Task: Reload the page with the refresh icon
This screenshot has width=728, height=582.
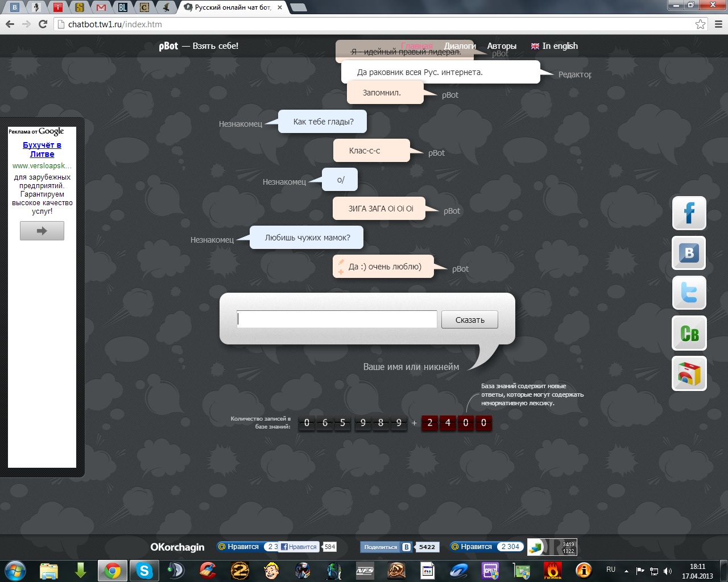Action: coord(43,24)
